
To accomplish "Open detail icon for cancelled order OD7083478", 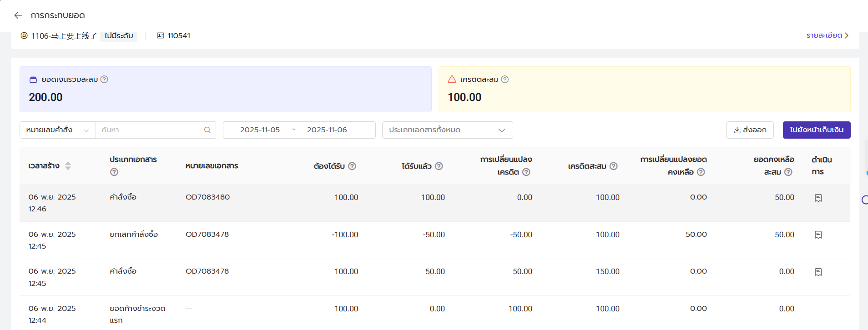I will (x=818, y=235).
